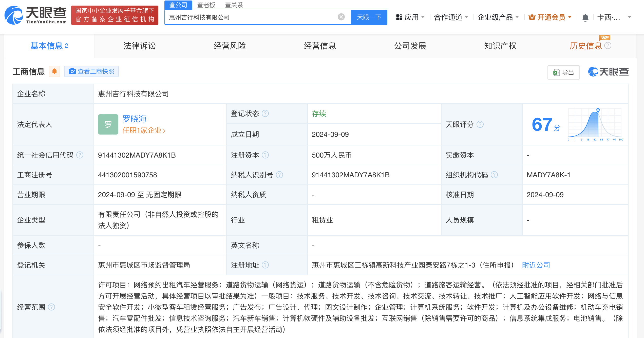
Task: Click help icon beside 统一社会信用代码
Action: coord(80,155)
